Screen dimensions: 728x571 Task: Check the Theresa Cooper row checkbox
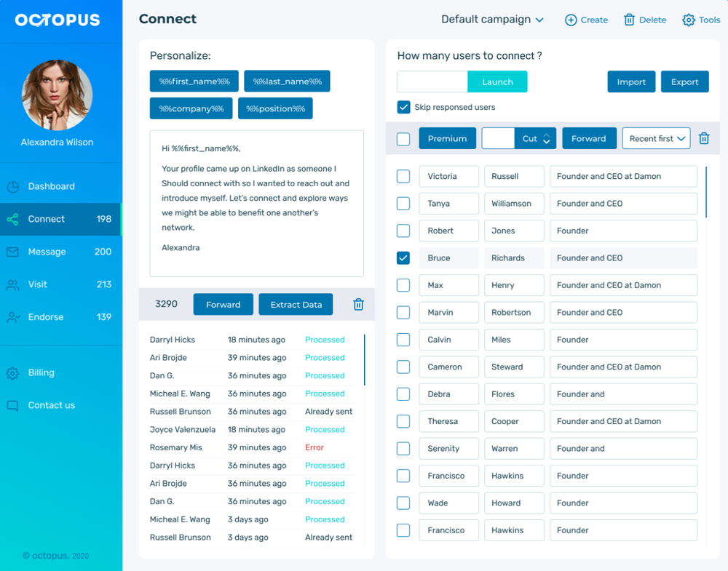tap(403, 421)
